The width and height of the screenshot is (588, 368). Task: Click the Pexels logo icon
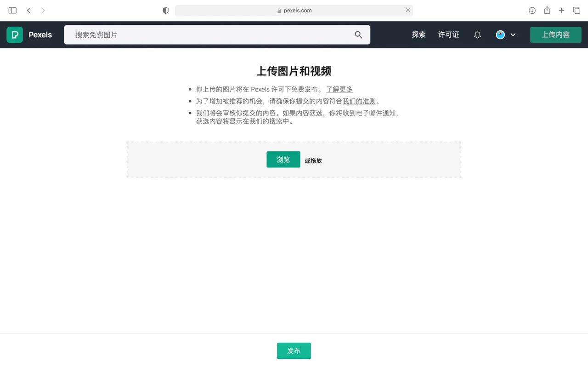click(14, 34)
